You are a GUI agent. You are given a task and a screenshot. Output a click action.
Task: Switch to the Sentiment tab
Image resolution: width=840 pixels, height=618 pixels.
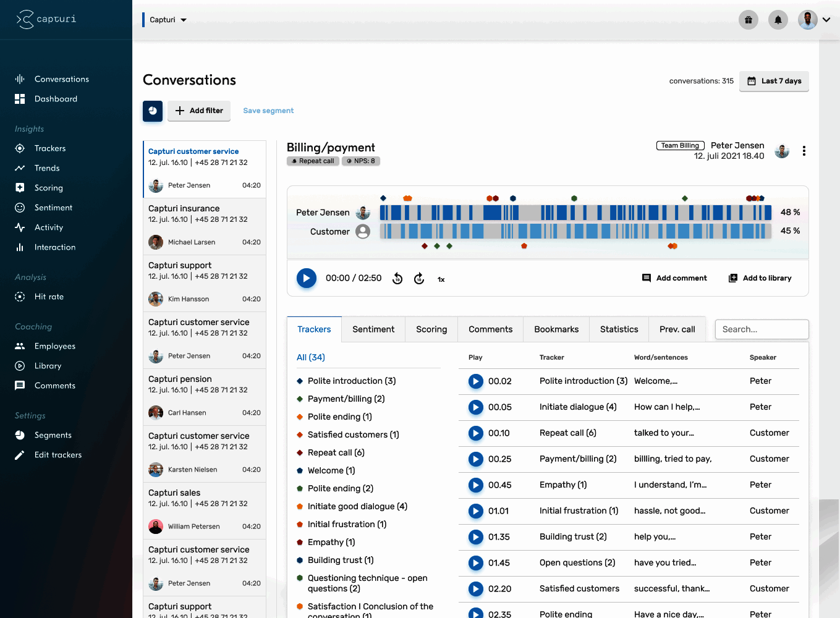point(373,329)
